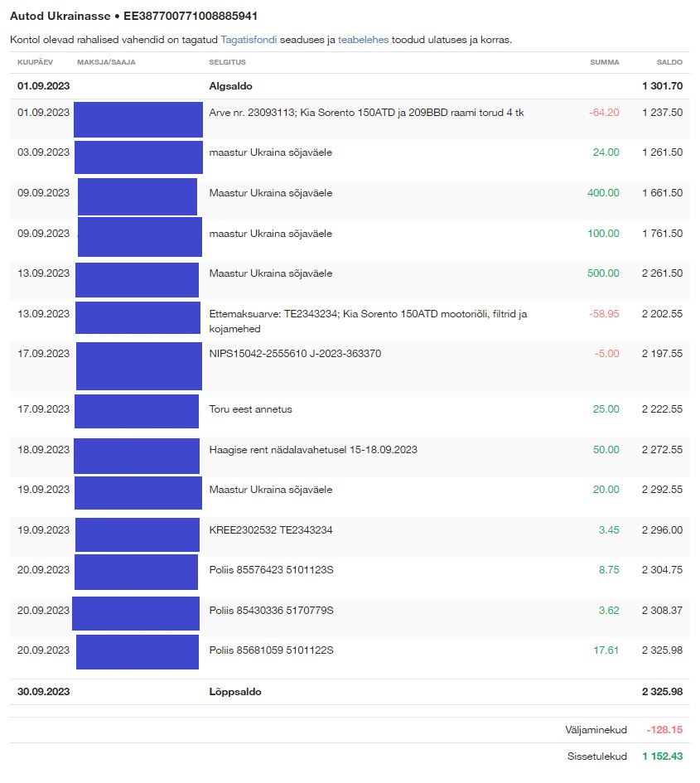Select the account title Autod Ukrainasse
Image resolution: width=700 pixels, height=783 pixels.
pyautogui.click(x=60, y=16)
